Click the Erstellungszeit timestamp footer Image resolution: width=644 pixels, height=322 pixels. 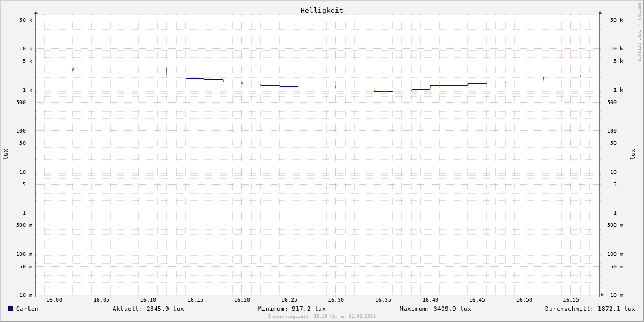[x=322, y=317]
